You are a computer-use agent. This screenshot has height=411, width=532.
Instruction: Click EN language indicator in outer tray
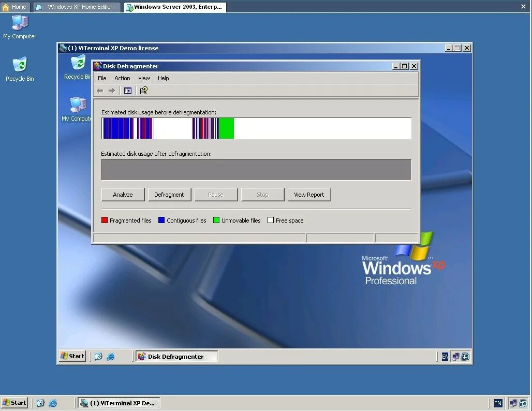498,403
